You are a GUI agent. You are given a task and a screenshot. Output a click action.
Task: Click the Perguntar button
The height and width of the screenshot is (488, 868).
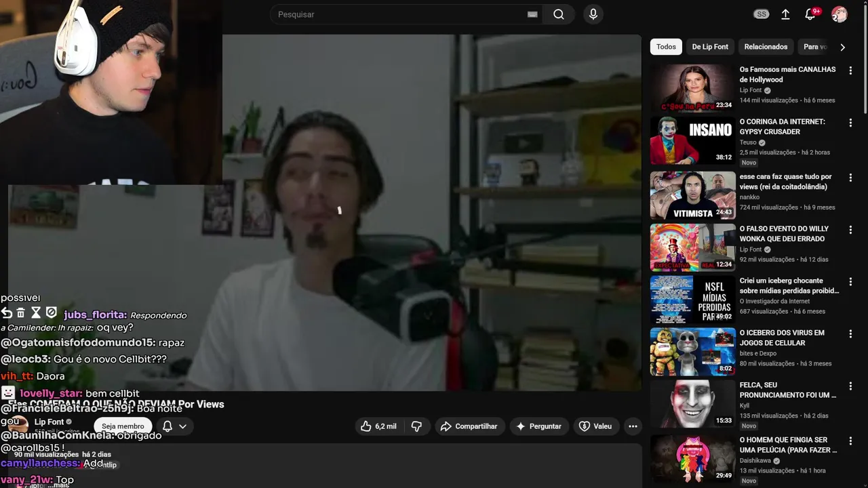(539, 426)
